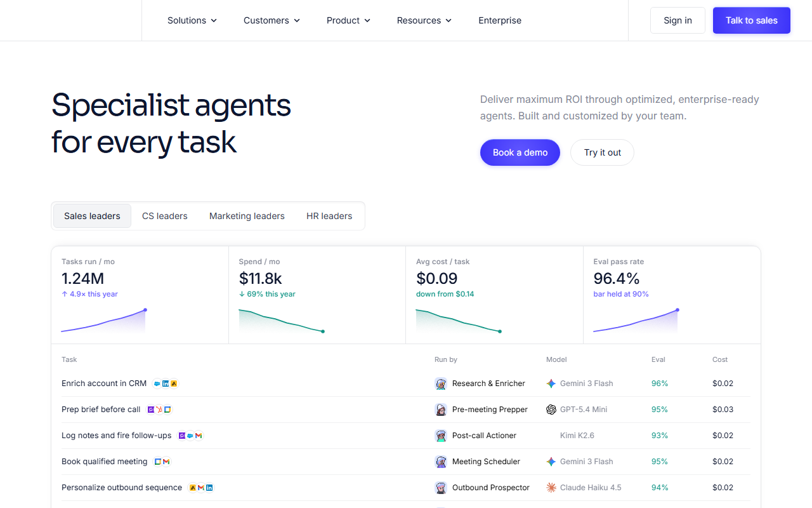Click 'Log notes and fire follow-ups' text
This screenshot has width=812, height=508.
click(117, 436)
